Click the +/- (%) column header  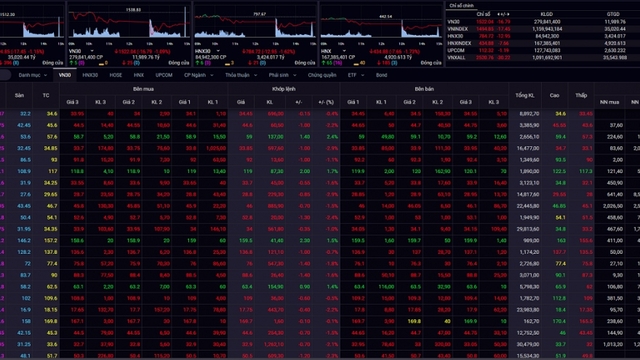point(326,102)
